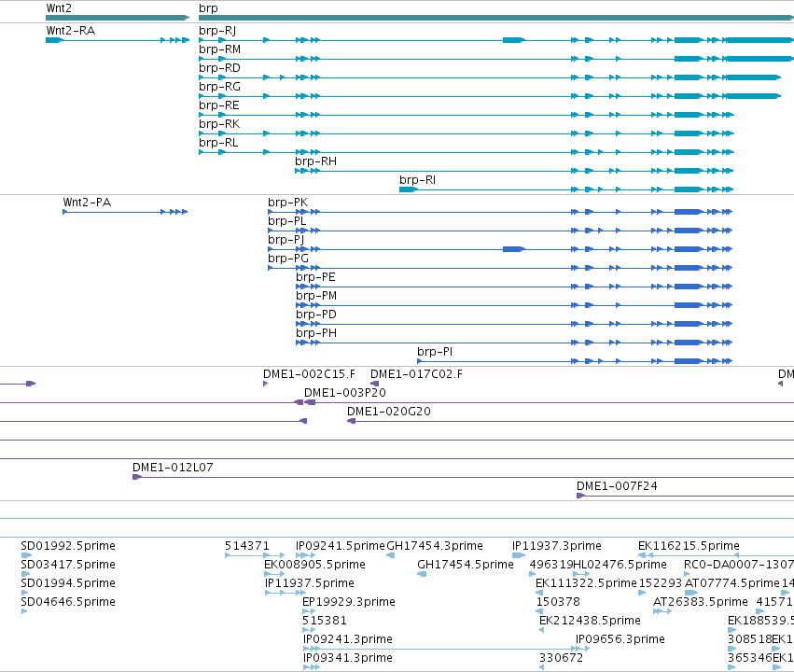The height and width of the screenshot is (672, 794).
Task: Click the IP11937.3prime EST label
Action: [556, 546]
